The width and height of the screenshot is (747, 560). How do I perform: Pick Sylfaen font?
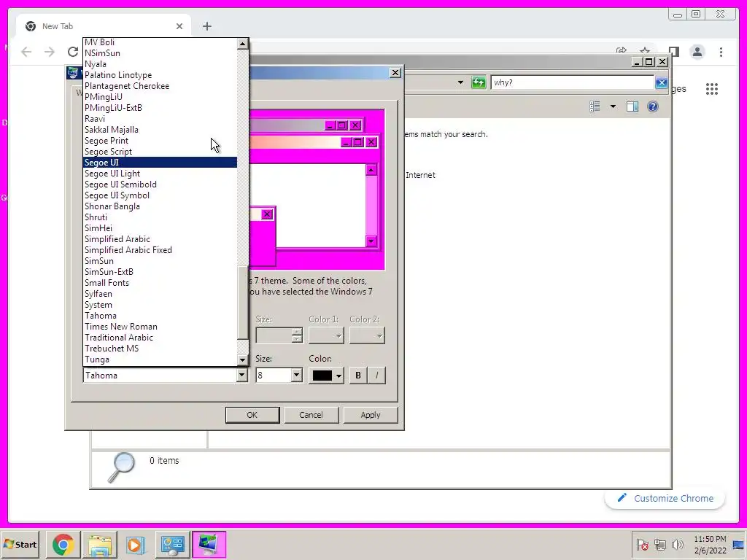click(160, 294)
